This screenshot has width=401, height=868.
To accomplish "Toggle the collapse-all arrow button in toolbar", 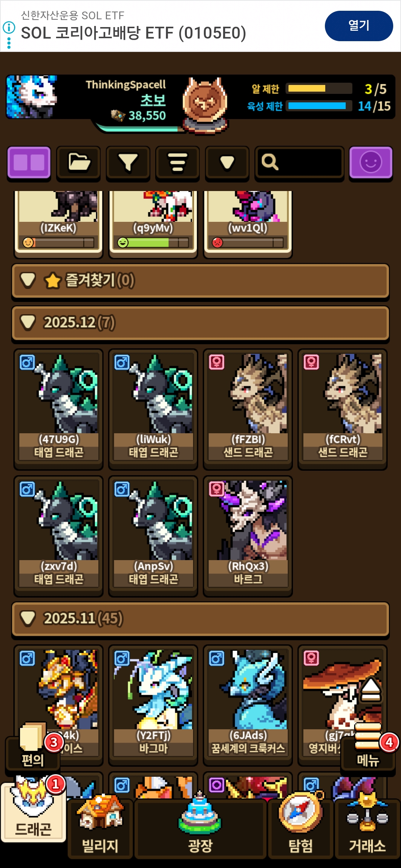I will [x=227, y=162].
